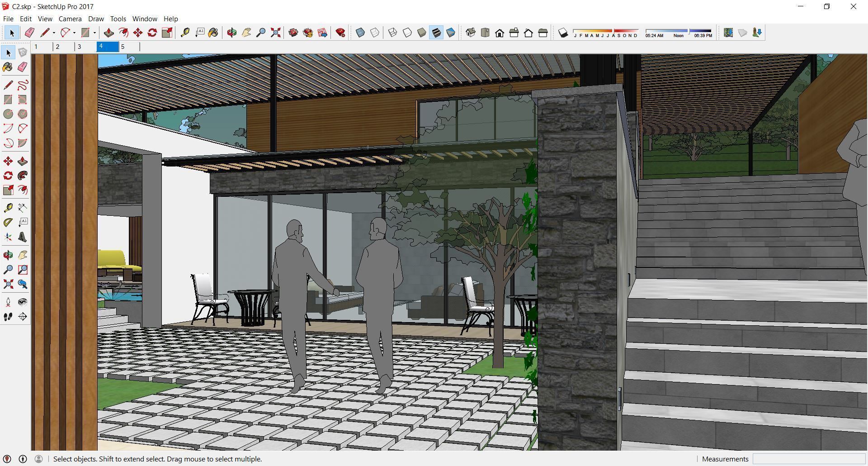The width and height of the screenshot is (868, 466).
Task: Select the Section Plane tool in left panel
Action: (x=23, y=317)
